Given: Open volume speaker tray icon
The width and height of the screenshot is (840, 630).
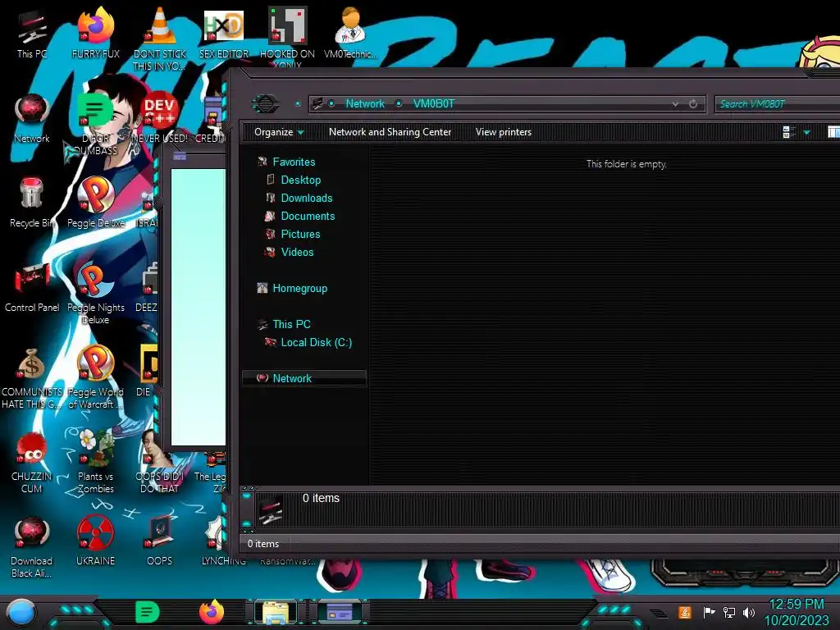Looking at the screenshot, I should (750, 612).
